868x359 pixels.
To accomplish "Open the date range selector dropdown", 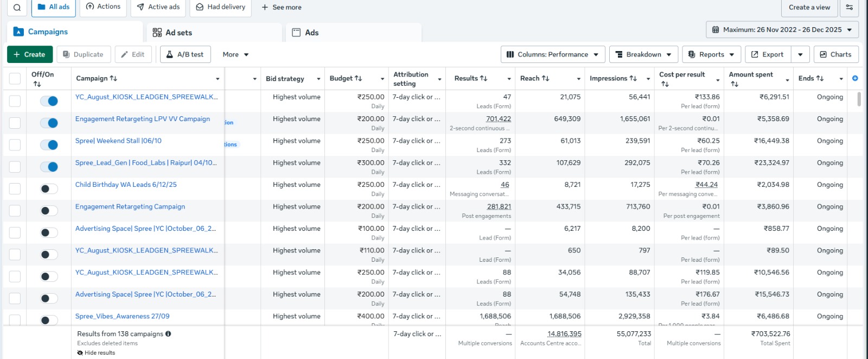I will click(x=782, y=30).
